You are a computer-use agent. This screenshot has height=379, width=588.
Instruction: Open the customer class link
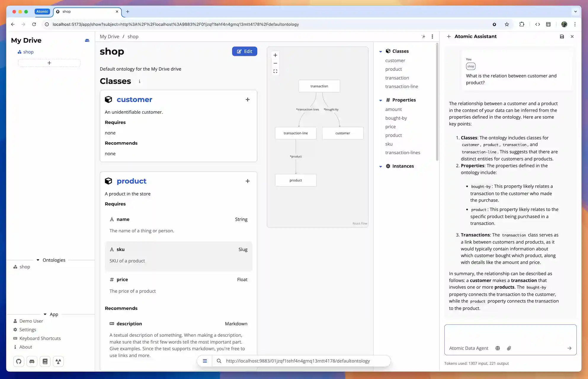point(134,99)
